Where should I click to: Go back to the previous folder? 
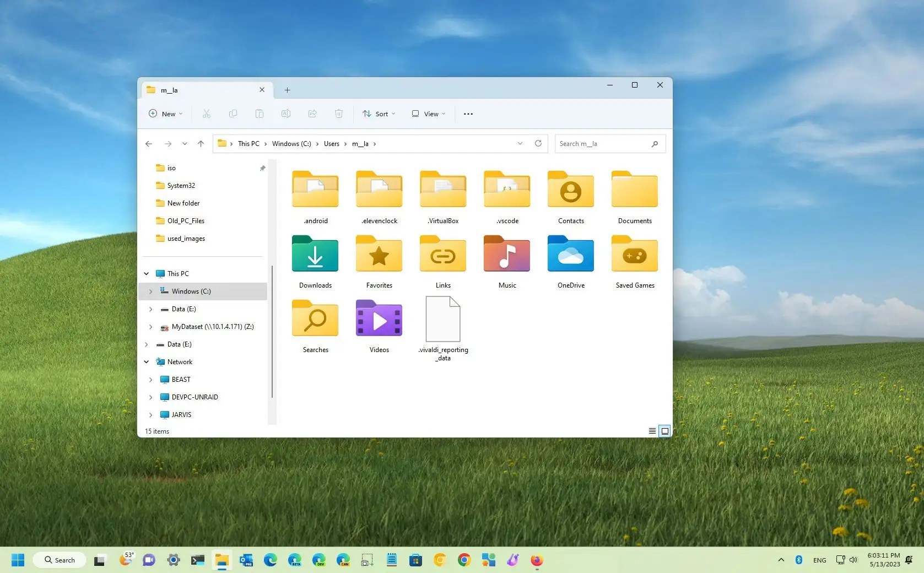pos(148,143)
